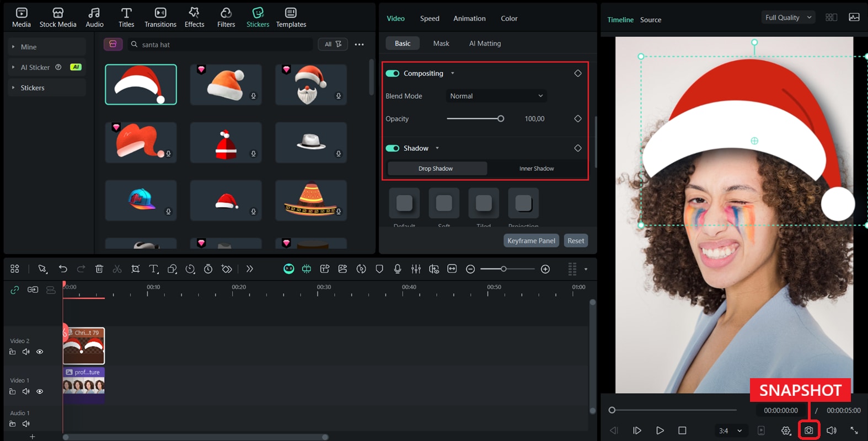868x441 pixels.
Task: Play the preview video
Action: click(660, 431)
